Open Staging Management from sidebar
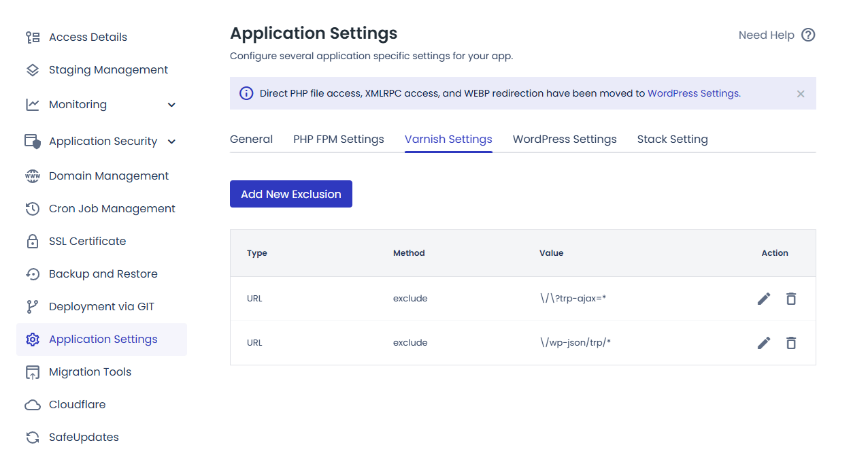 (108, 70)
